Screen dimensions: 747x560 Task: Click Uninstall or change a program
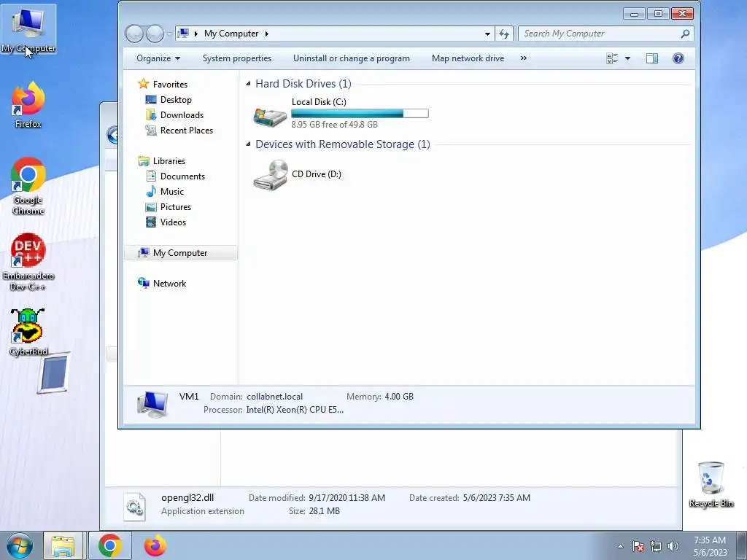coord(352,58)
